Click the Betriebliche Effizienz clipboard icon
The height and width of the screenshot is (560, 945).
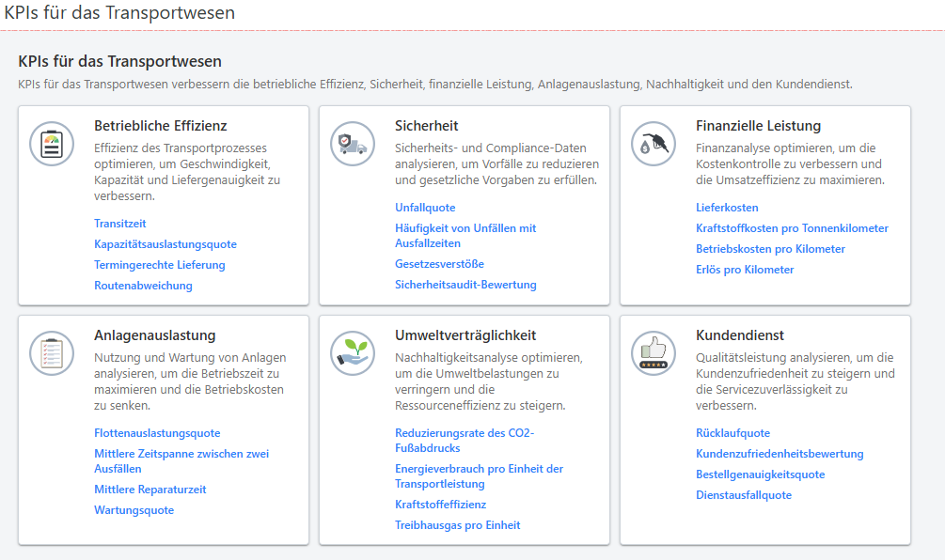52,144
